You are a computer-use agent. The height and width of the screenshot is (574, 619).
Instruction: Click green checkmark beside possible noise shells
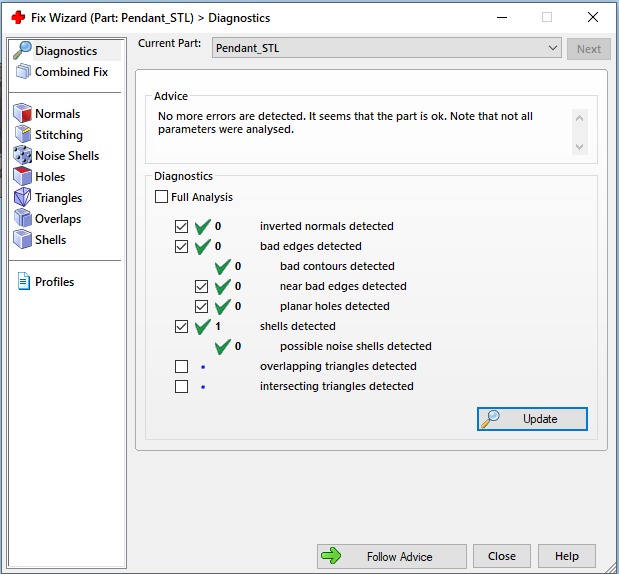point(223,347)
